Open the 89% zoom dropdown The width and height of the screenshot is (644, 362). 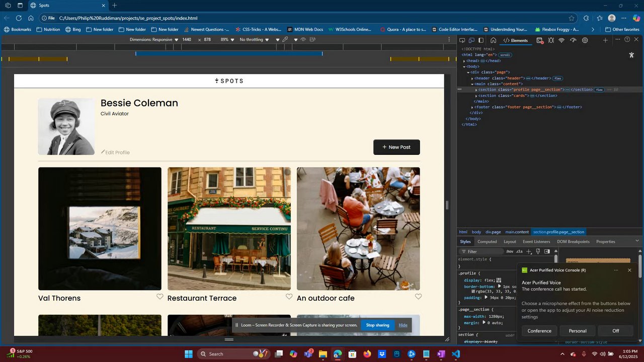coord(228,39)
